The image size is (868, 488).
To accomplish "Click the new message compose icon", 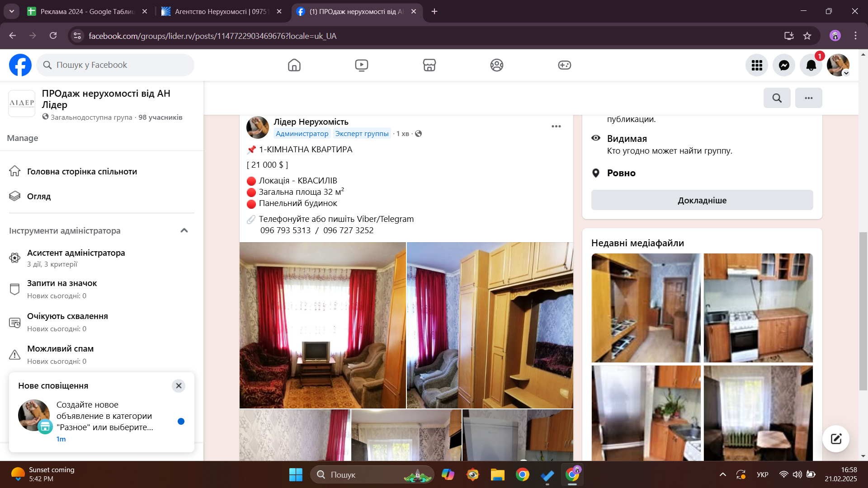I will pos(835,438).
